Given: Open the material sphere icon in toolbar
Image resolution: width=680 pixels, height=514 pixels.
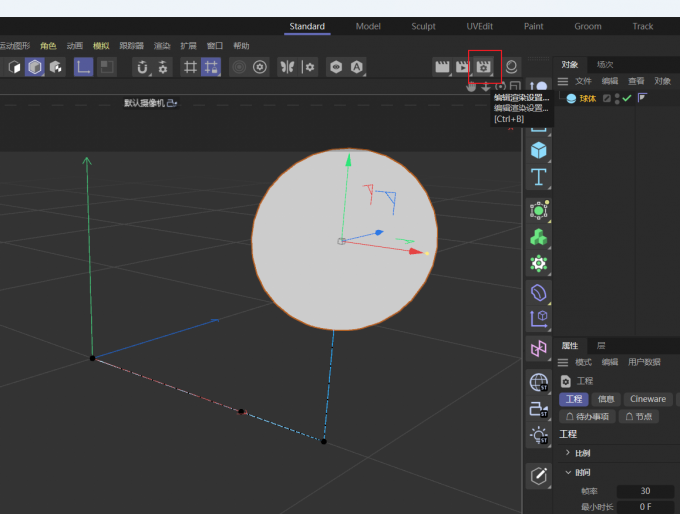Looking at the screenshot, I should pos(511,67).
